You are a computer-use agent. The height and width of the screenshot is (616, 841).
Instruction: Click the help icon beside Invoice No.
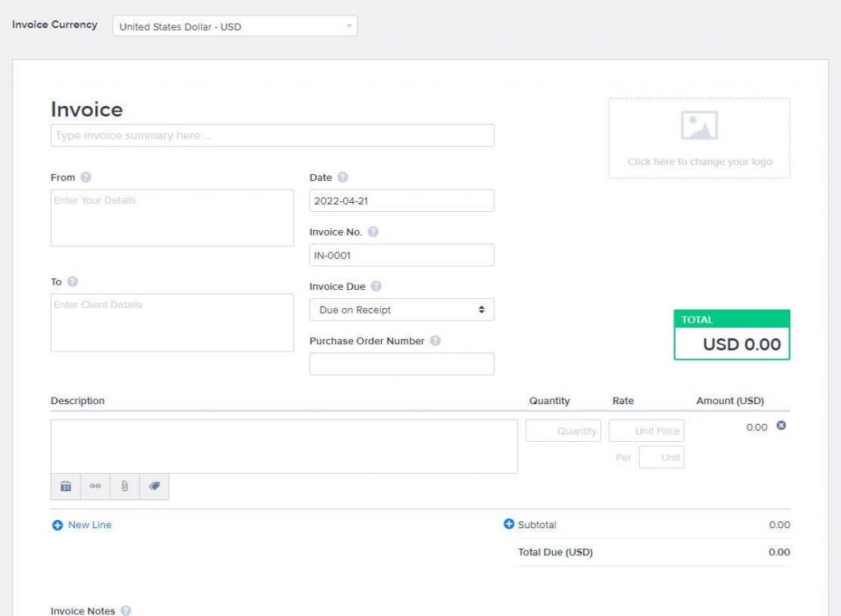373,232
